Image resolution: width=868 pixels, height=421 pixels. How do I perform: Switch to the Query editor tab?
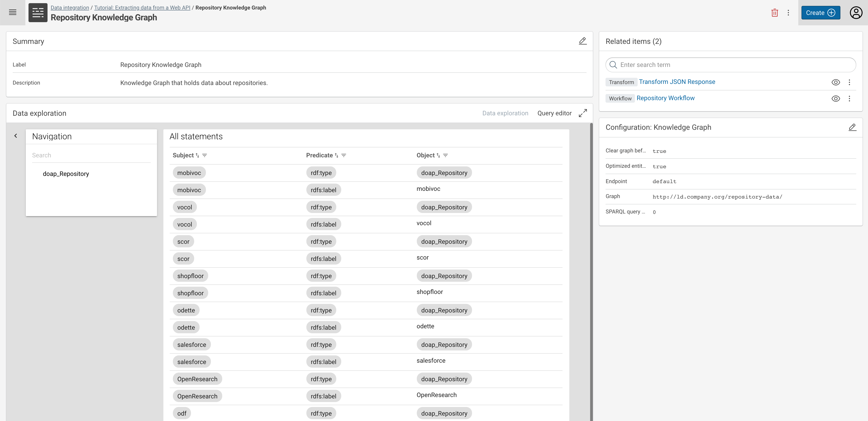[554, 113]
